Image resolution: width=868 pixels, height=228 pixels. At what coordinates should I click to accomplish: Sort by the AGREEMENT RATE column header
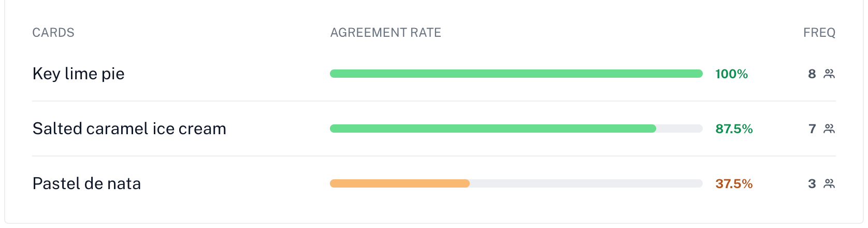coord(385,33)
